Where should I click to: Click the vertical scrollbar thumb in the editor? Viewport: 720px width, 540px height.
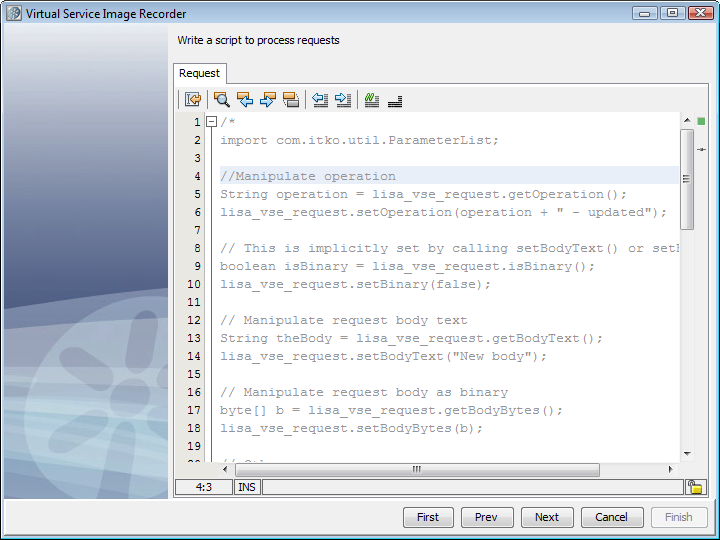(x=687, y=179)
